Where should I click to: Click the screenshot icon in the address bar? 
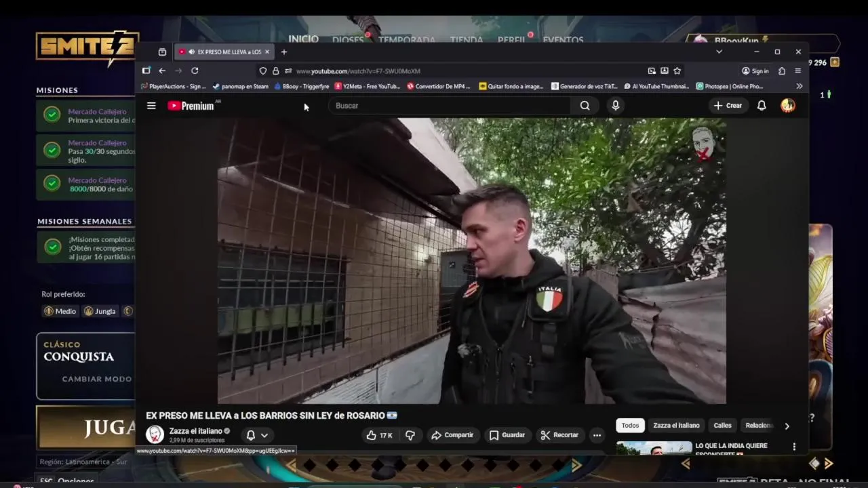pos(665,70)
